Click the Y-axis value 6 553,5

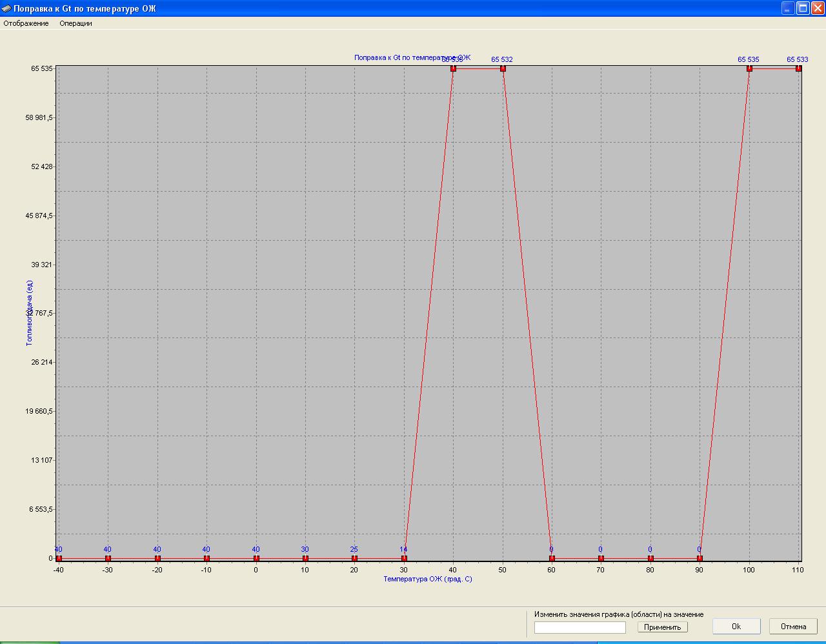tap(41, 509)
